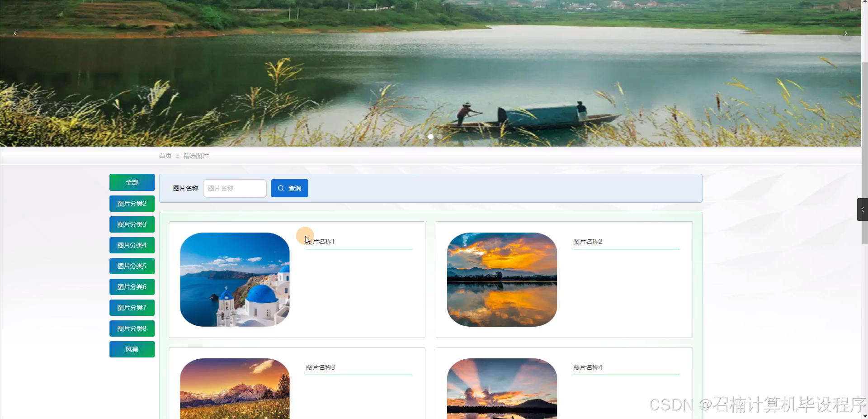This screenshot has width=868, height=419.
Task: Filter by 风景 category
Action: coord(132,349)
